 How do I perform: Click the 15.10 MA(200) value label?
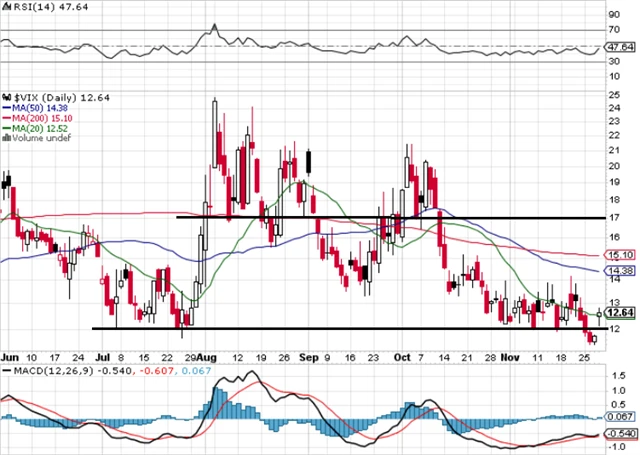pos(618,255)
